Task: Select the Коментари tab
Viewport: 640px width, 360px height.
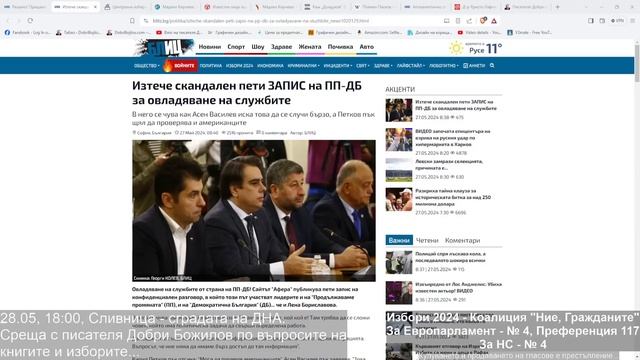Action: 462,240
